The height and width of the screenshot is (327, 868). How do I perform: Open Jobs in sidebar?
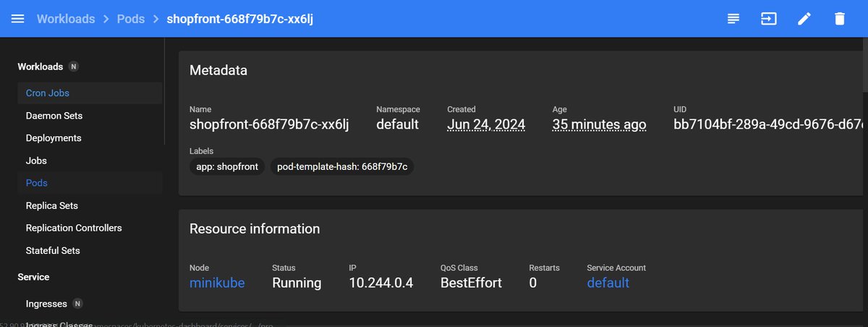click(x=90, y=161)
